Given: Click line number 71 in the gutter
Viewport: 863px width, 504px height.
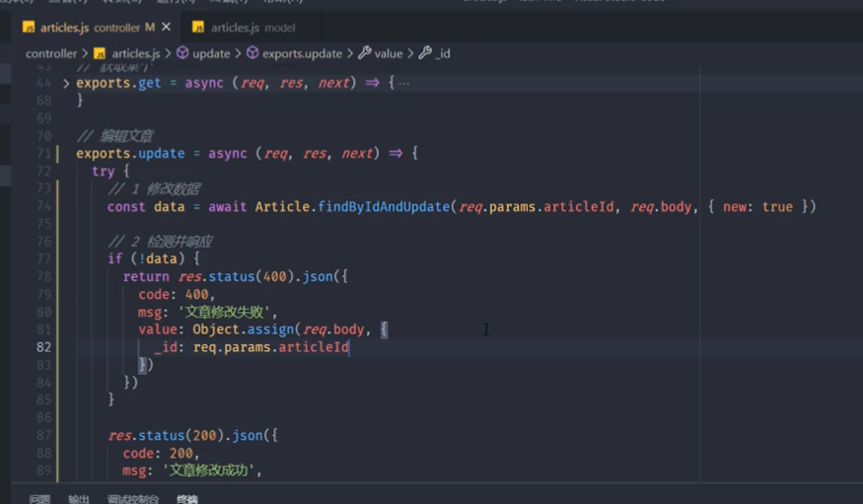Looking at the screenshot, I should click(x=43, y=154).
